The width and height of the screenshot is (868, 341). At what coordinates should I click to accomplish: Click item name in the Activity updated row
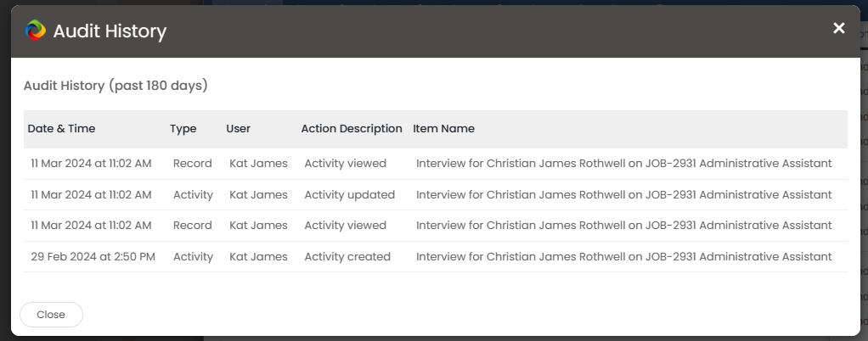point(624,194)
